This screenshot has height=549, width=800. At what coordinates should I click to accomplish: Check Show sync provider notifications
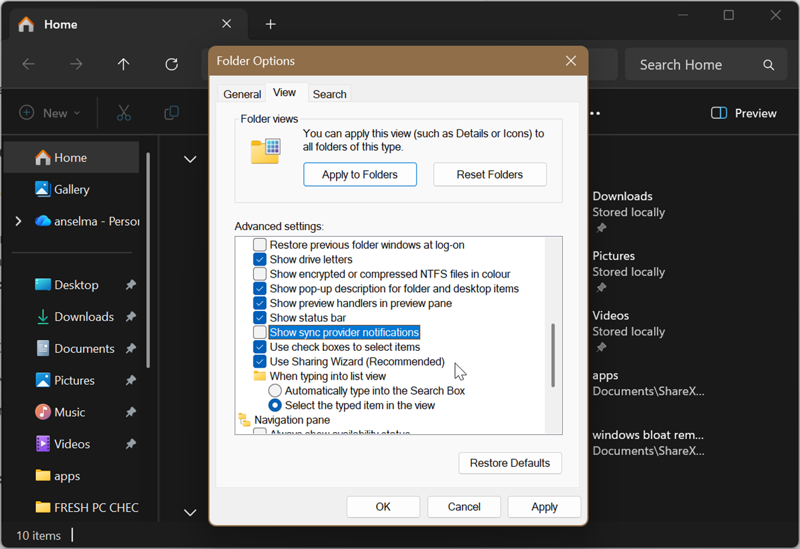pyautogui.click(x=260, y=332)
